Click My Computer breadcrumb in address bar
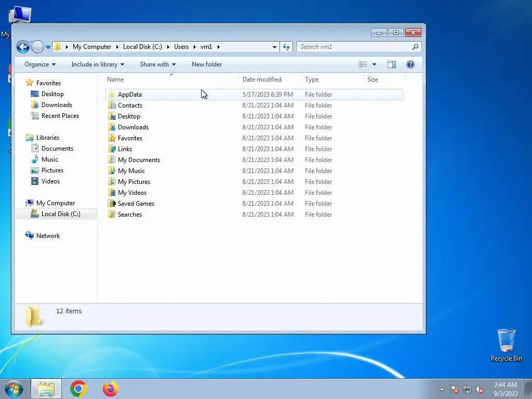This screenshot has height=399, width=532. pos(92,47)
